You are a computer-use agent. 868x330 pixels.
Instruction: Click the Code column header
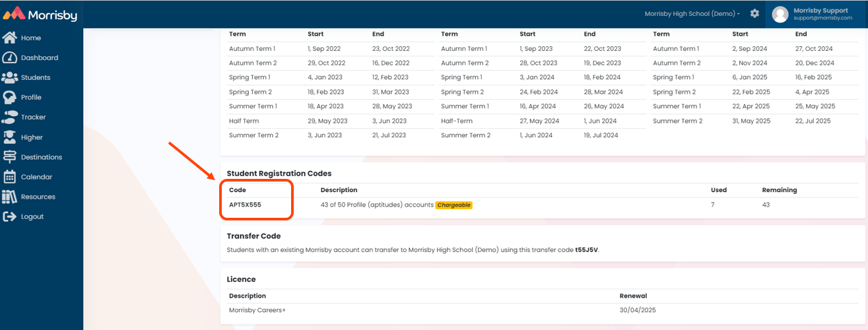(238, 190)
